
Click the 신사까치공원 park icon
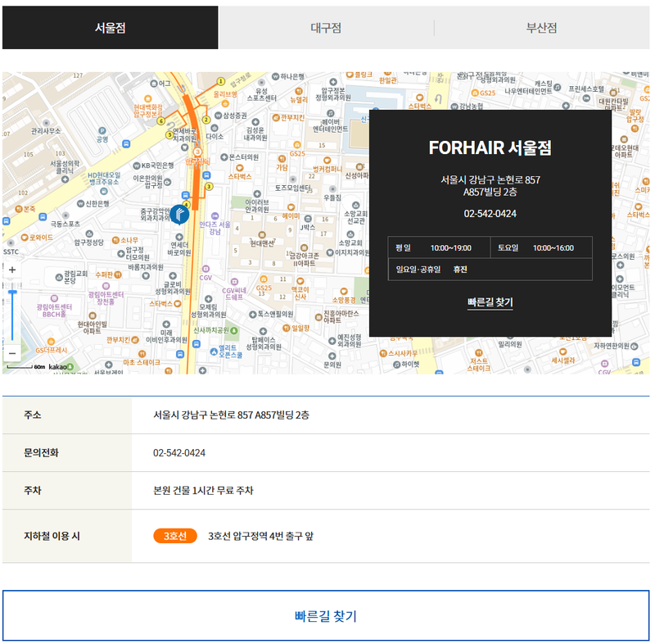point(234,330)
